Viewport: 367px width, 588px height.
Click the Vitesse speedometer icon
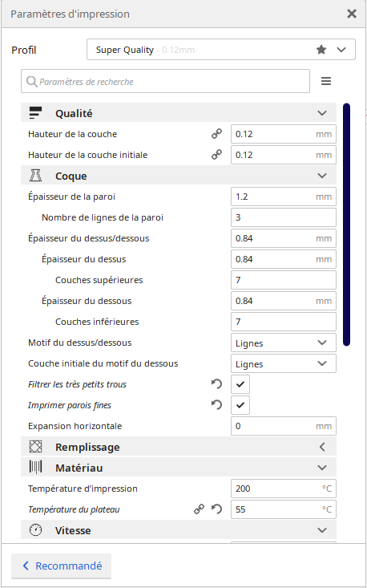coord(35,530)
